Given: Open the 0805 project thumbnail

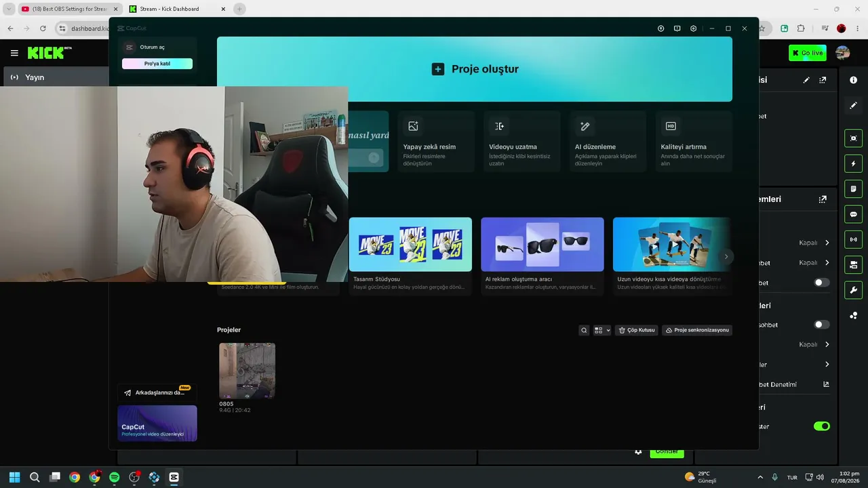Looking at the screenshot, I should pyautogui.click(x=247, y=371).
